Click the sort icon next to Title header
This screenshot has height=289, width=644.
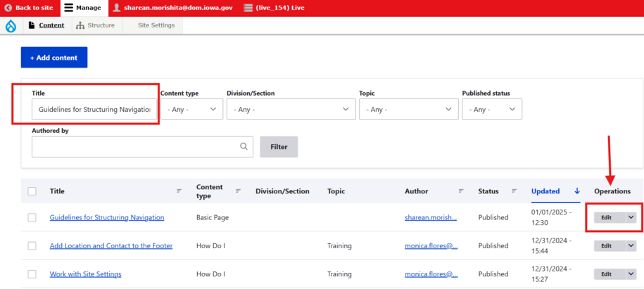click(179, 191)
